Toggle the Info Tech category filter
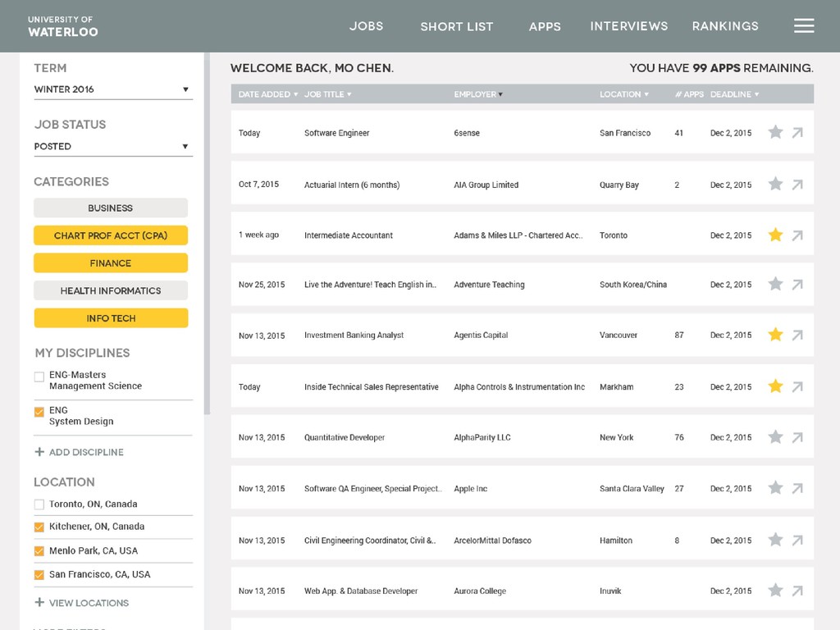The image size is (840, 630). (111, 318)
